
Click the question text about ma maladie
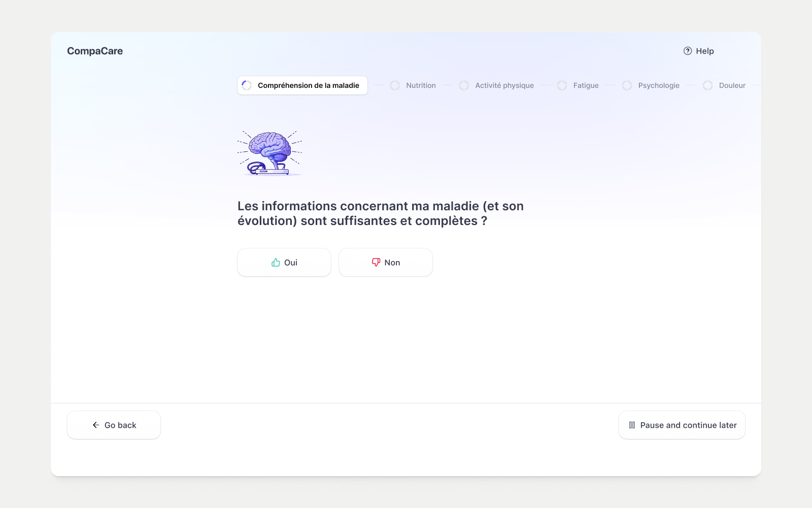pyautogui.click(x=381, y=213)
